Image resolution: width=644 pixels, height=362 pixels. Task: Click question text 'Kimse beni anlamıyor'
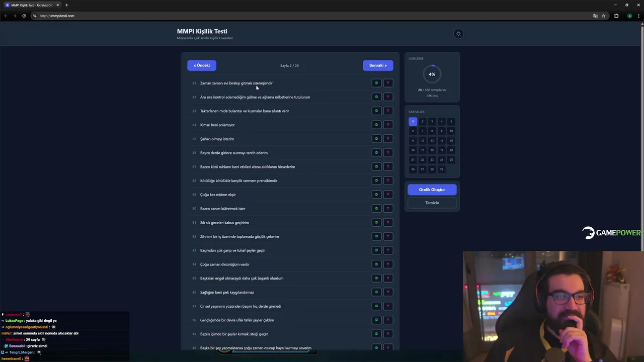click(x=217, y=125)
